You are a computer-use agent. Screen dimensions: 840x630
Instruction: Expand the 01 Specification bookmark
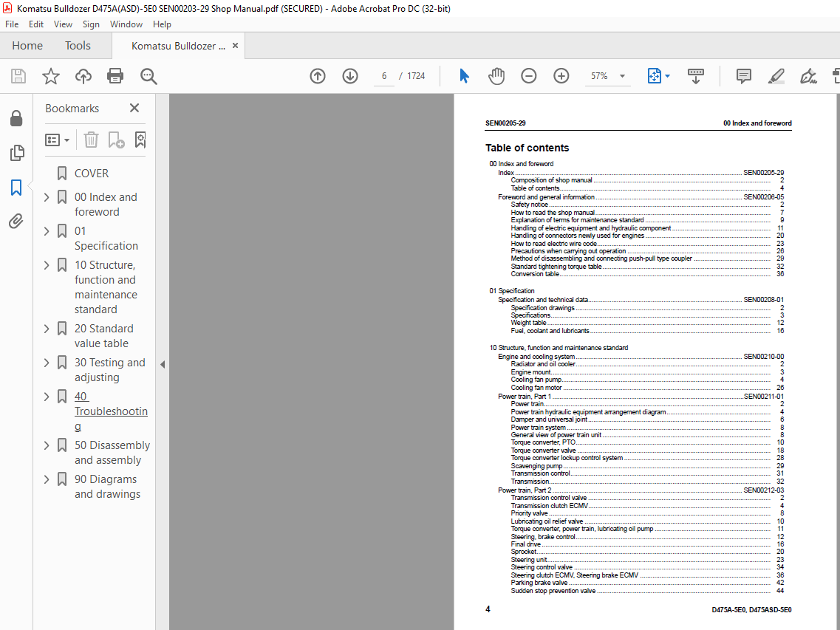[47, 231]
